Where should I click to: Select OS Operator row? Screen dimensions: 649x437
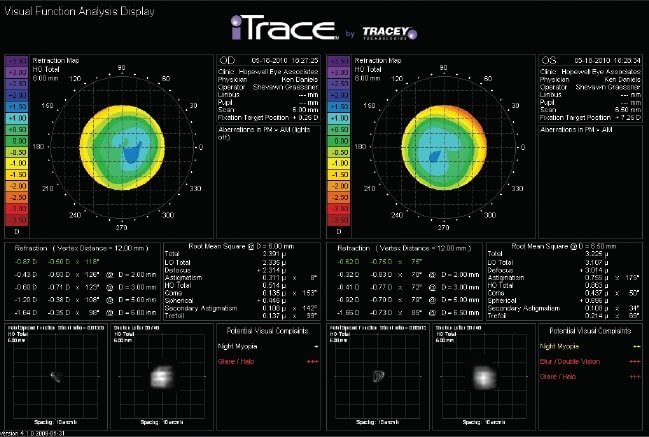click(590, 87)
